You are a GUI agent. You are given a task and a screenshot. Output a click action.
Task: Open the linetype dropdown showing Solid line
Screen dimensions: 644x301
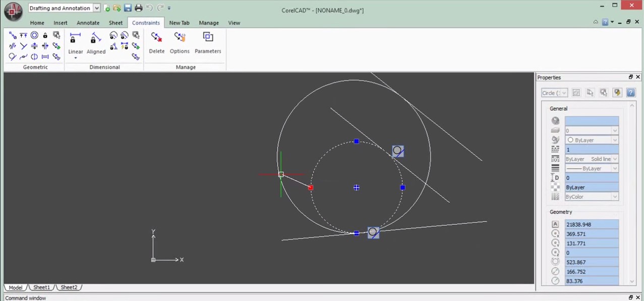click(615, 159)
